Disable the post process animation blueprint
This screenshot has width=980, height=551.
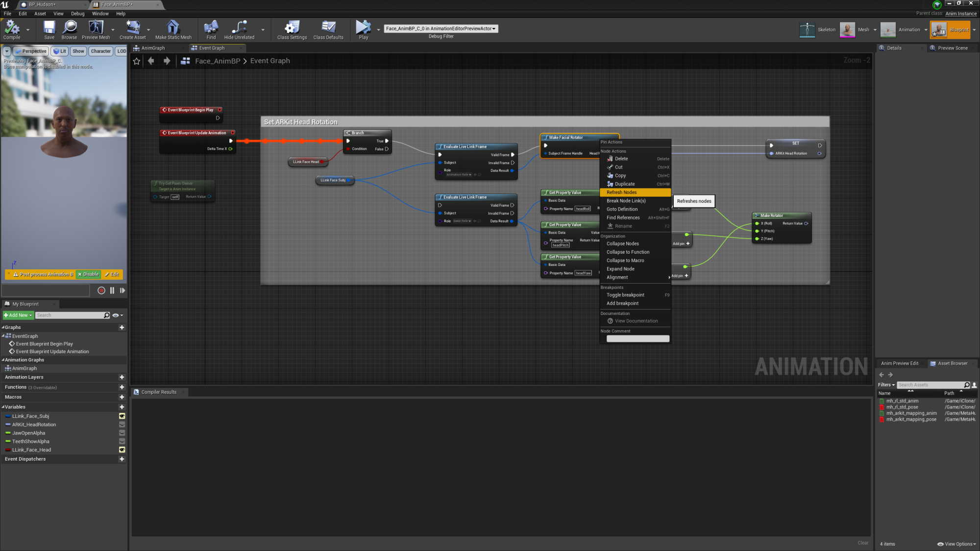(x=88, y=275)
